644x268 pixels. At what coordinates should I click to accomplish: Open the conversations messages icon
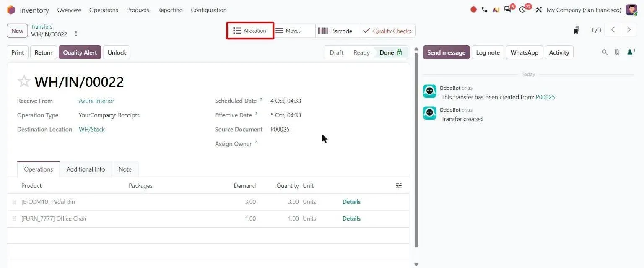point(508,10)
